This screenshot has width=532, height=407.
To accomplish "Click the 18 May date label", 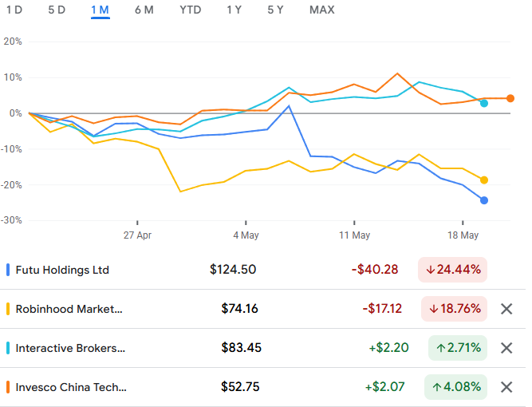I will click(x=463, y=235).
